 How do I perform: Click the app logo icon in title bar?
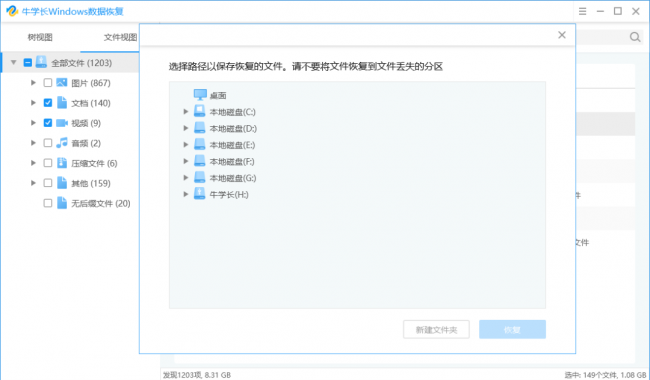click(12, 11)
